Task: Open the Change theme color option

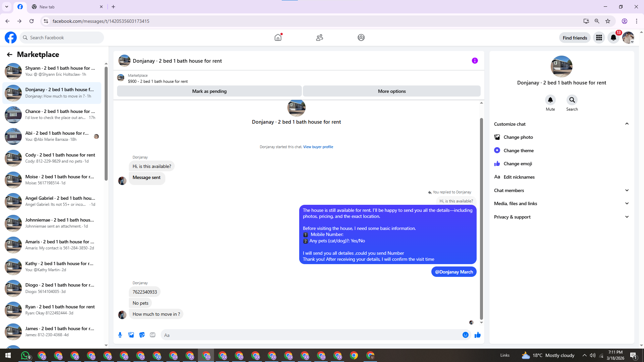Action: pyautogui.click(x=518, y=150)
